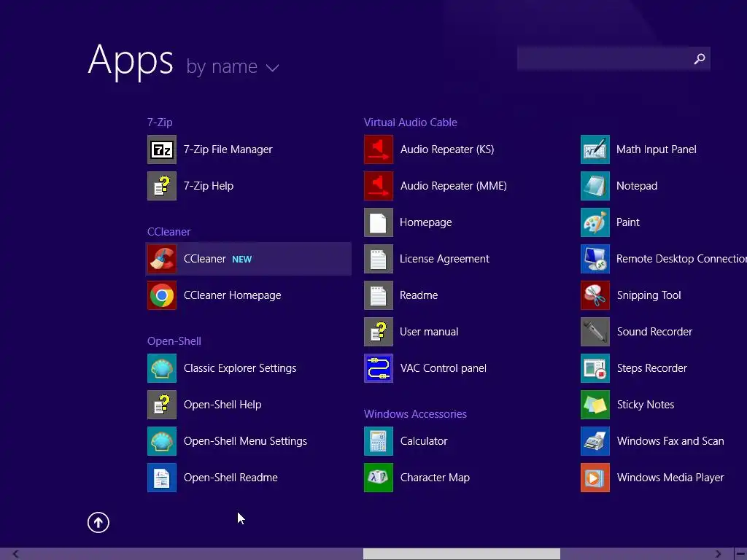This screenshot has height=560, width=747.
Task: Open the 7-Zip File Manager icon
Action: [x=162, y=149]
